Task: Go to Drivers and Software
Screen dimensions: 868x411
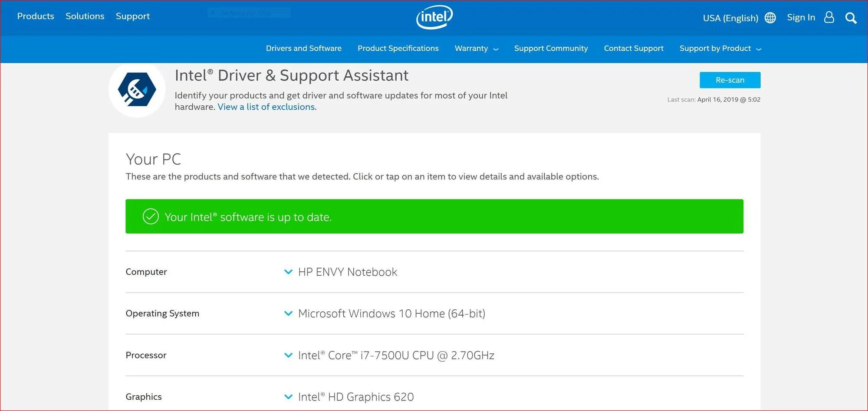Action: coord(304,49)
